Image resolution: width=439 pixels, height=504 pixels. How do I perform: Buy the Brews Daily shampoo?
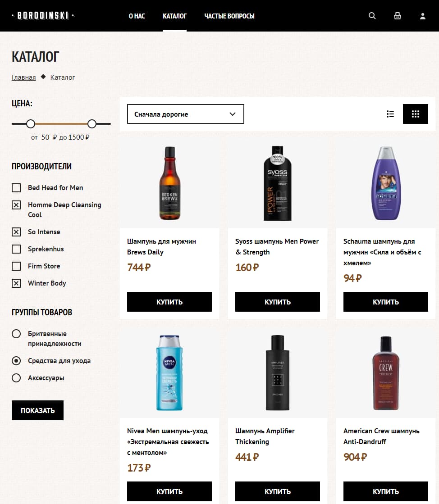[x=169, y=302]
